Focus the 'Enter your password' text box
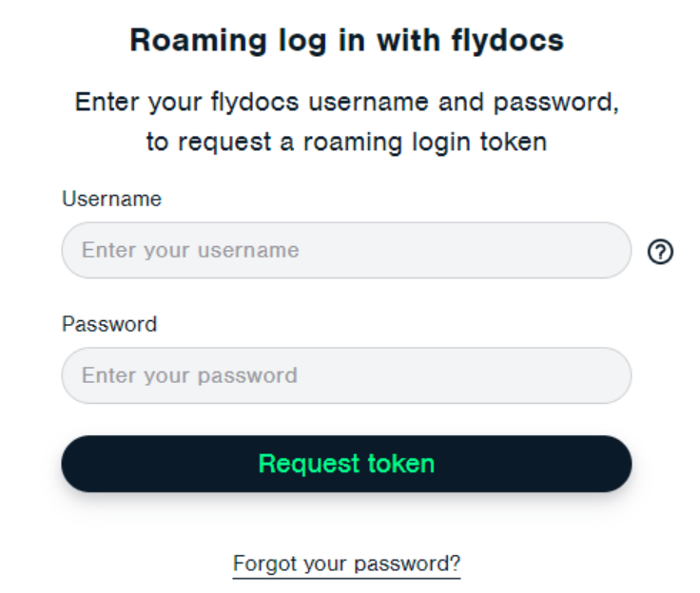 346,375
